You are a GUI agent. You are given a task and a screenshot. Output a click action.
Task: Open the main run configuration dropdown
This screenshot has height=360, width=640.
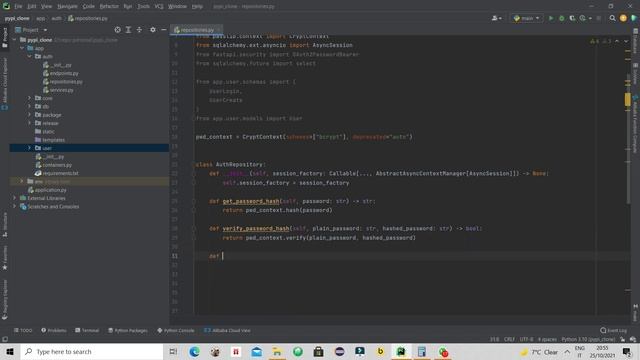point(527,18)
